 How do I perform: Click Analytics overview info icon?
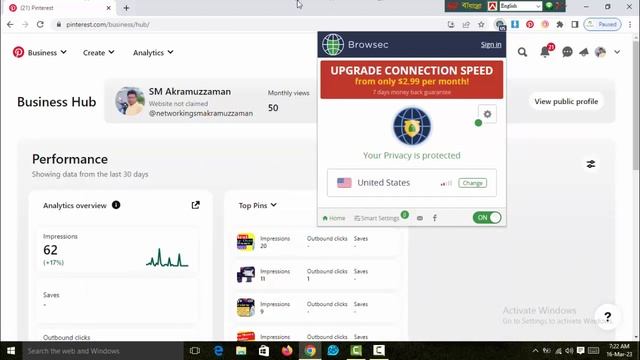coord(116,205)
